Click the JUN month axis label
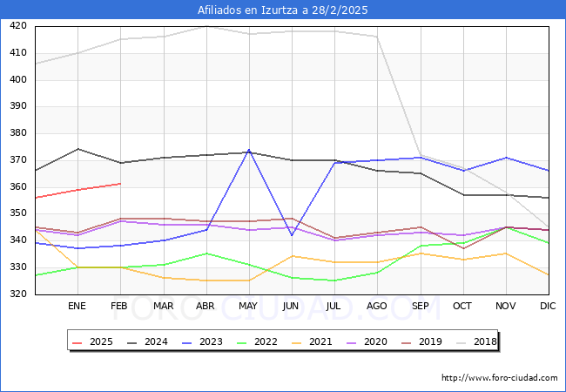This screenshot has height=392, width=566. pos(291,306)
